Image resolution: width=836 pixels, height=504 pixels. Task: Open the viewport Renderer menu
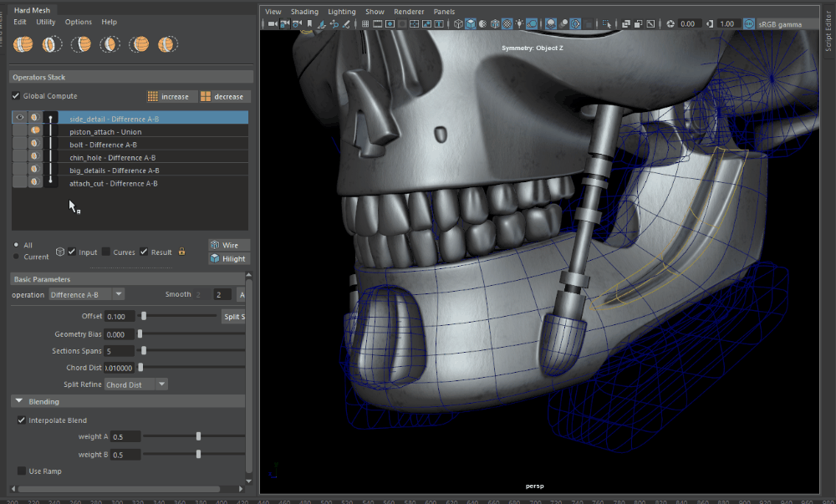click(409, 11)
